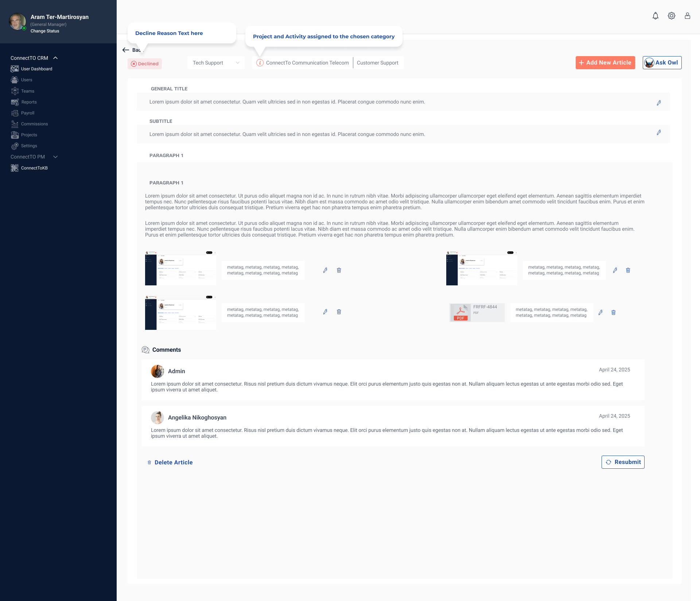Click Change Status under the user name
Screen dimensions: 700x601
pos(45,31)
